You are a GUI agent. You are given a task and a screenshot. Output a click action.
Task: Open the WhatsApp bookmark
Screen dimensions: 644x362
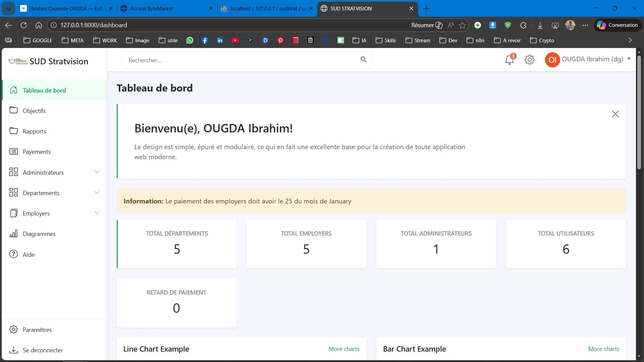pyautogui.click(x=190, y=40)
